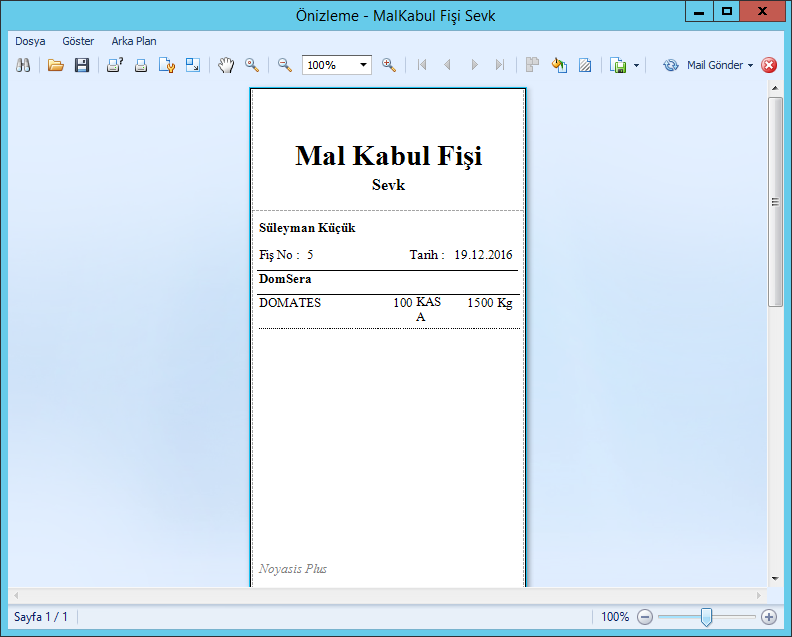Click the 'Sevk' subtitle text

[388, 185]
